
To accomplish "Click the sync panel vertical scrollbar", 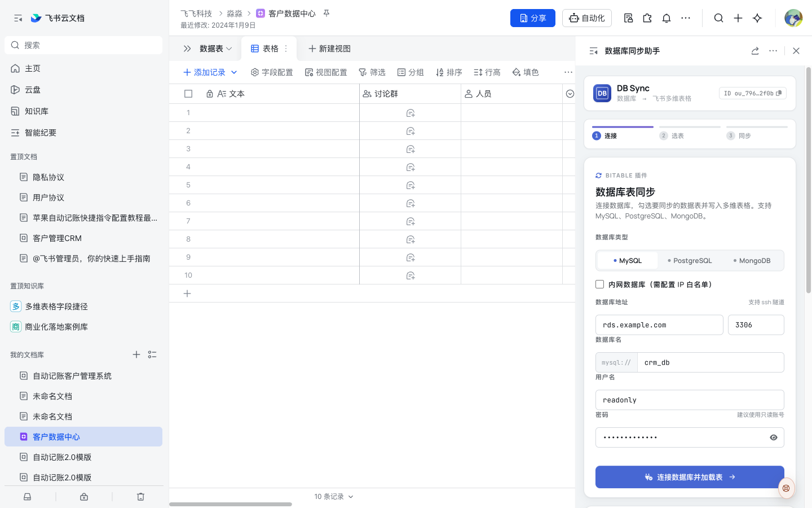I will pos(809,179).
